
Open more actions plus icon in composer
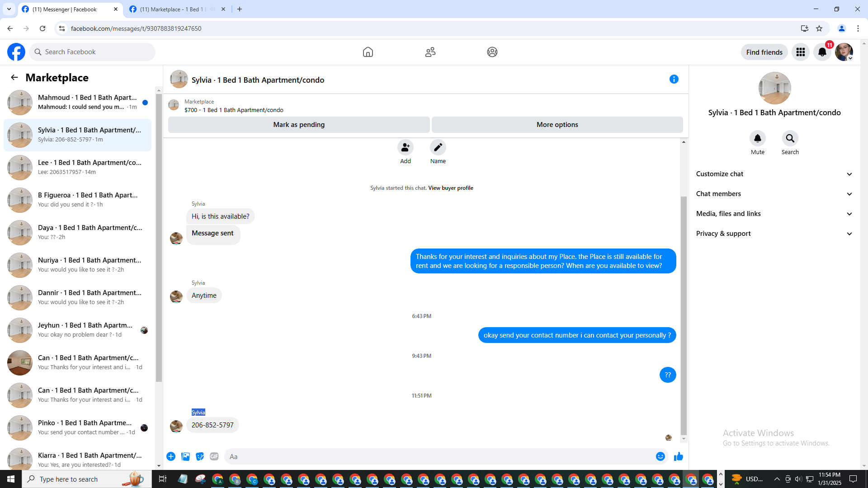(x=171, y=456)
